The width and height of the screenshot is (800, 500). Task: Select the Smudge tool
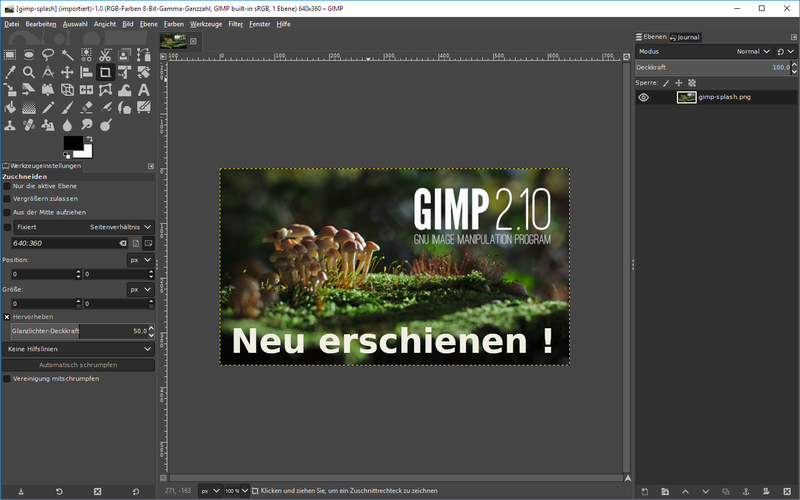(86, 125)
